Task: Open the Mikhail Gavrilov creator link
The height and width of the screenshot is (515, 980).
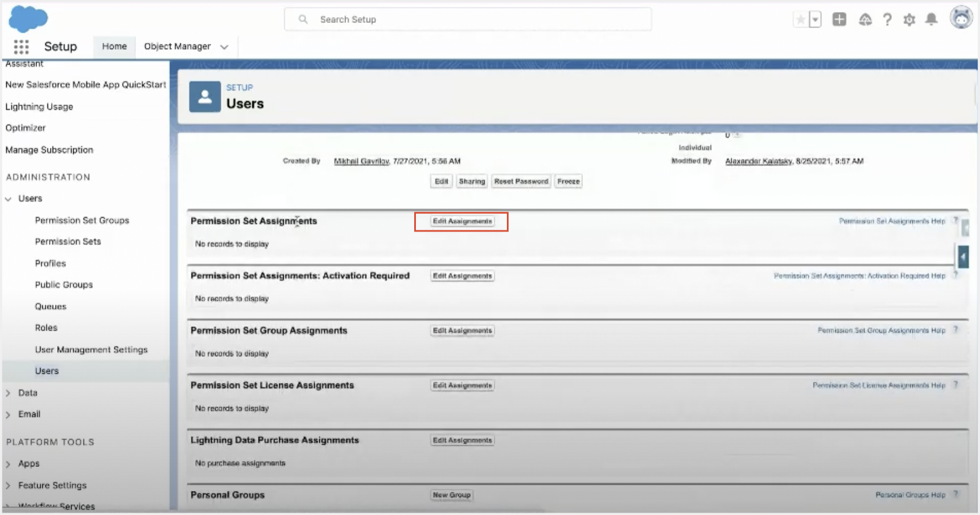Action: click(362, 161)
